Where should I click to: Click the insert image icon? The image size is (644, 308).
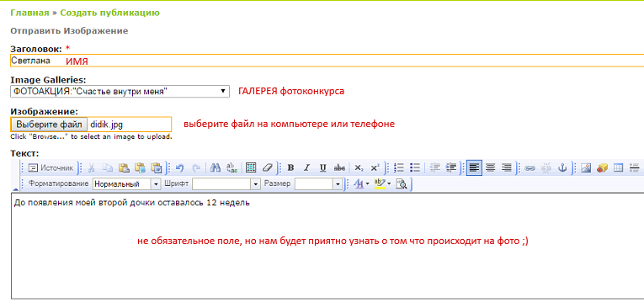click(586, 167)
